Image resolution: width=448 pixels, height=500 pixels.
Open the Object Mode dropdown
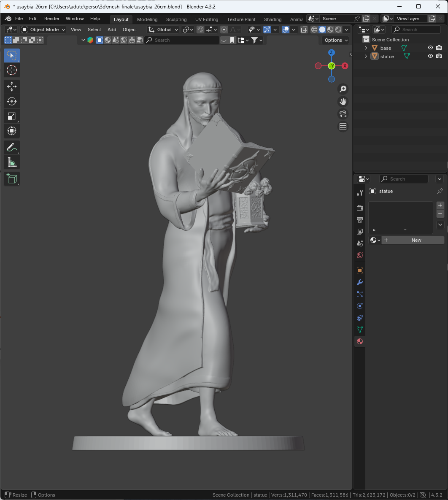click(x=43, y=30)
